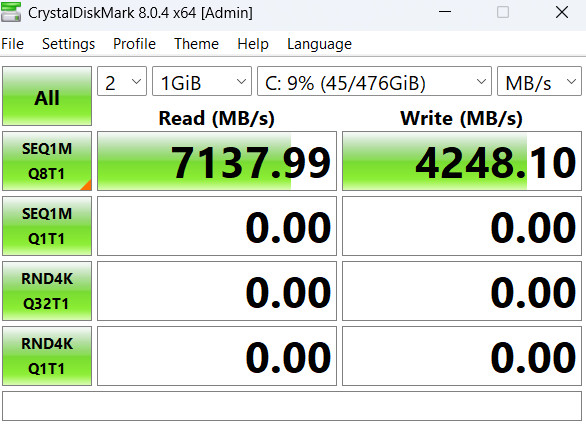Start the SEQ1M Q1T1 test
The width and height of the screenshot is (586, 425).
47,226
